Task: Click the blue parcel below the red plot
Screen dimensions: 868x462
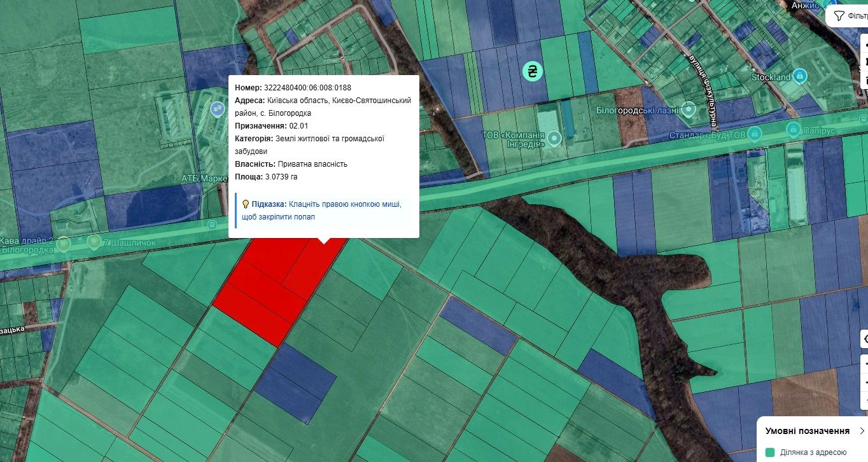Action: [296, 382]
